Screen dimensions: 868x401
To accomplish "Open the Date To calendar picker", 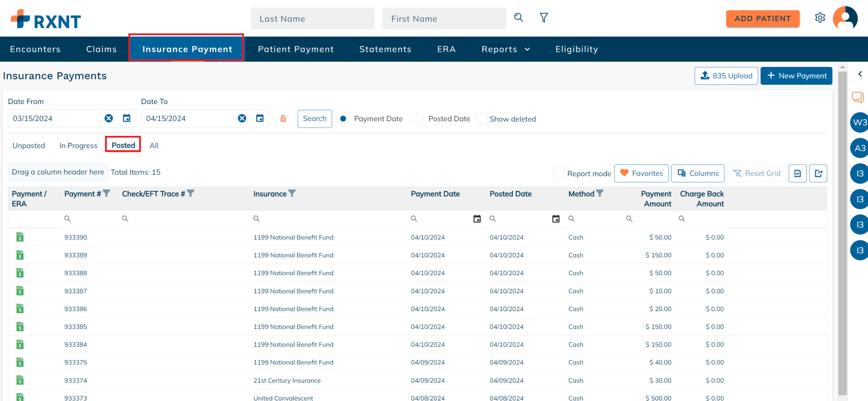I will click(260, 119).
